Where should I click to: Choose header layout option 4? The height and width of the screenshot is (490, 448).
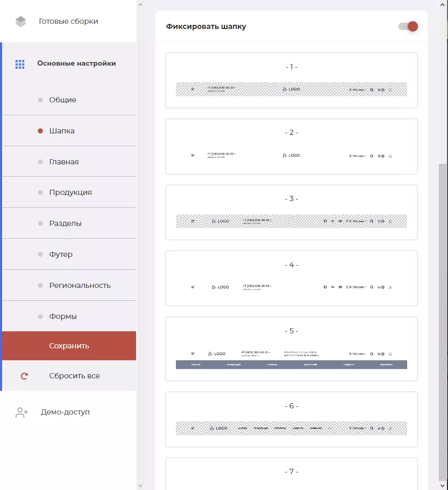(x=291, y=279)
